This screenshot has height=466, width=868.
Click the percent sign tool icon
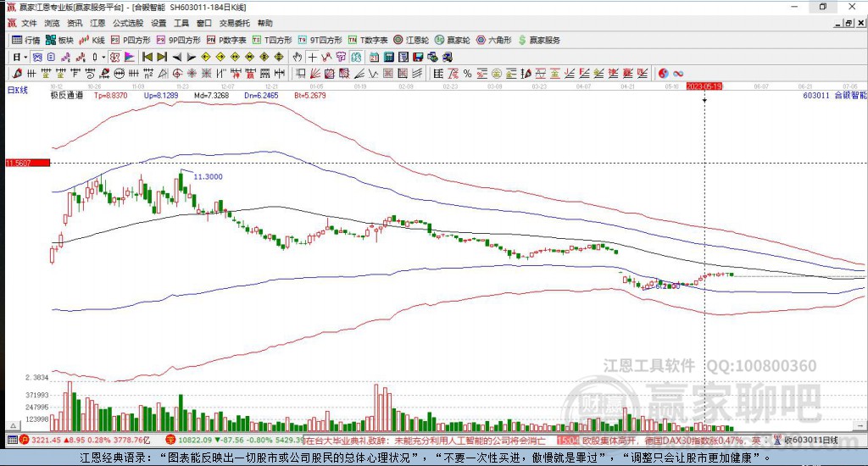(467, 74)
